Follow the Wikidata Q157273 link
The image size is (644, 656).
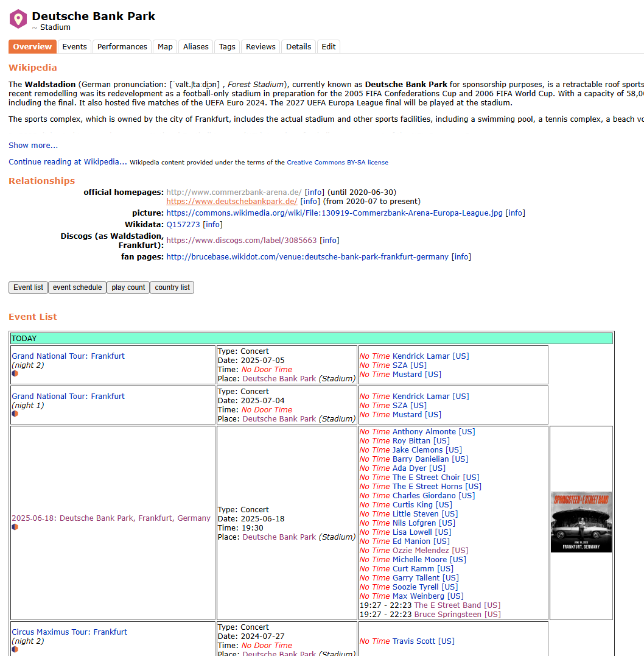[x=183, y=225]
